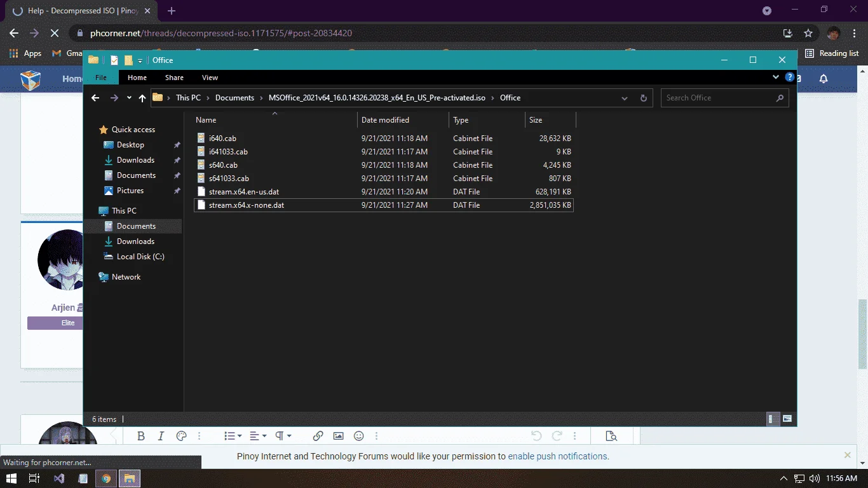This screenshot has width=868, height=488.
Task: Select the MSOffice iso breadcrumb segment
Action: tap(377, 98)
